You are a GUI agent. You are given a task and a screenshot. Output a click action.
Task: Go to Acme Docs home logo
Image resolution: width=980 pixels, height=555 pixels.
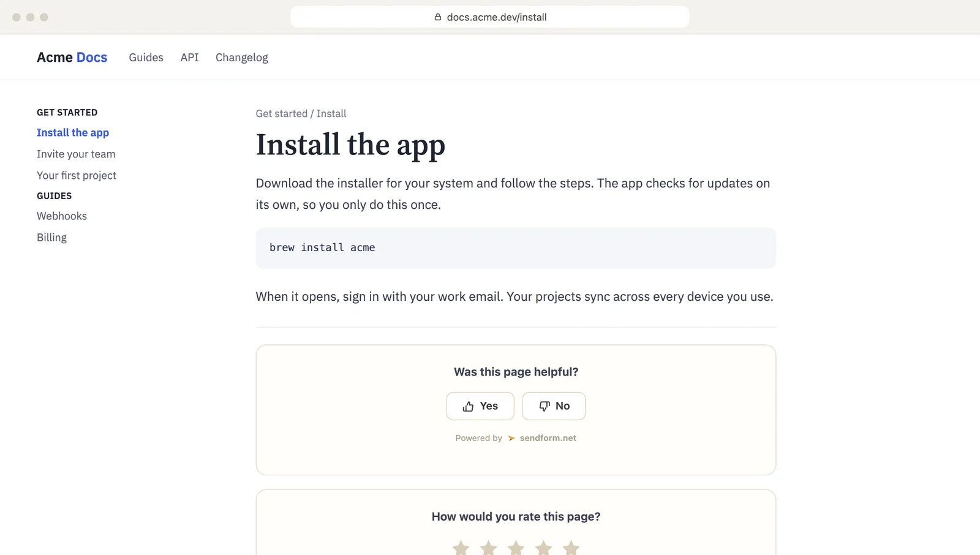[x=72, y=58]
